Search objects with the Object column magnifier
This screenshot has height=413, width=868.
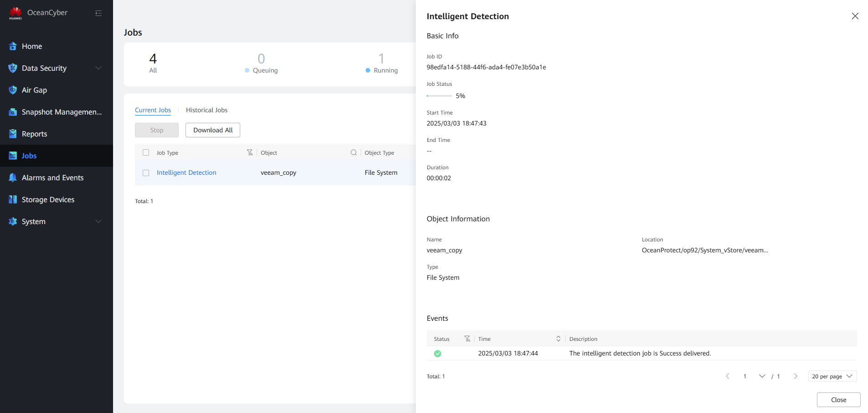pos(353,152)
